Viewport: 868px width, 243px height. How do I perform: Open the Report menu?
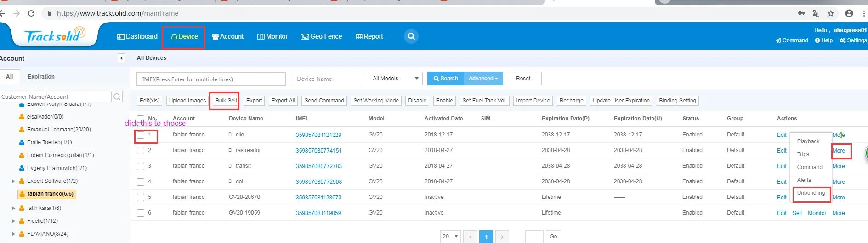click(369, 36)
